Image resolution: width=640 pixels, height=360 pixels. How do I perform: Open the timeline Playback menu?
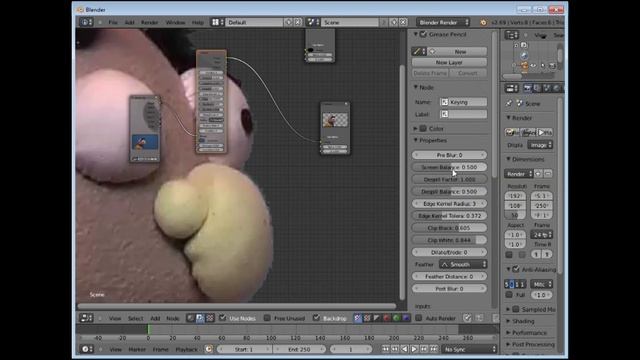[x=187, y=349]
